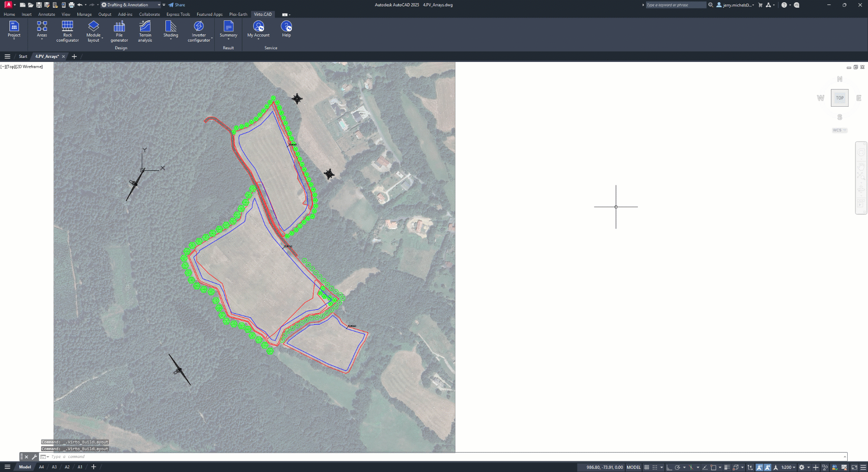Viewport: 868px width, 472px height.
Task: Expand the Quick Access Toolbar customize arrow
Action: [164, 5]
